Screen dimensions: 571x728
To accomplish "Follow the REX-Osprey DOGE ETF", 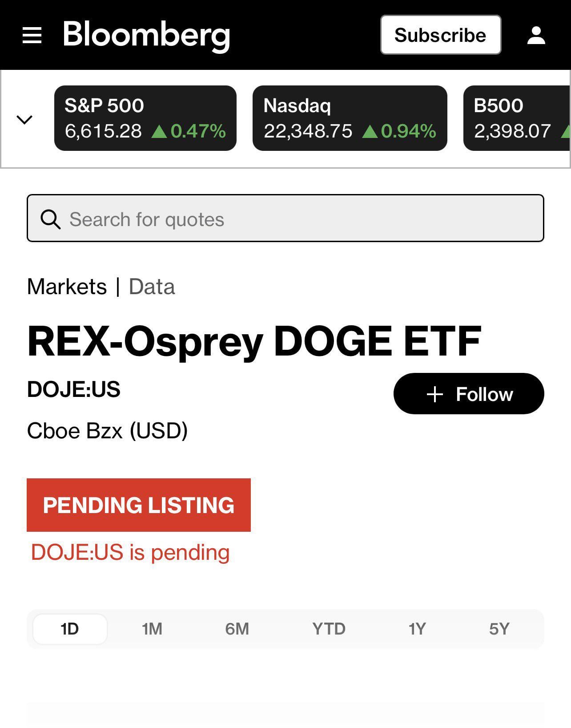I will pos(469,393).
